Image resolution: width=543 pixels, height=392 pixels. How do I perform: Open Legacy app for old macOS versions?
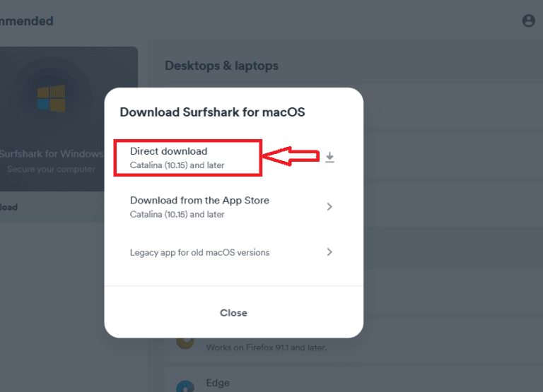[199, 252]
